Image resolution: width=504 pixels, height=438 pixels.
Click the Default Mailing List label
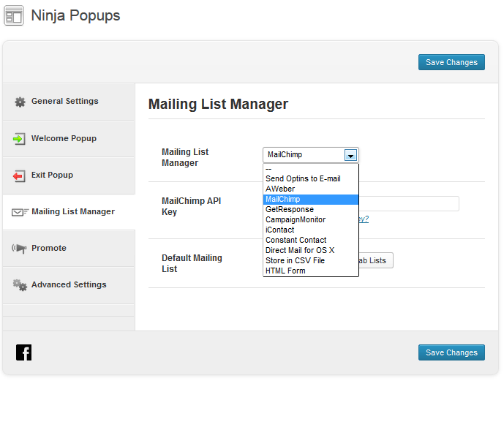click(x=192, y=263)
